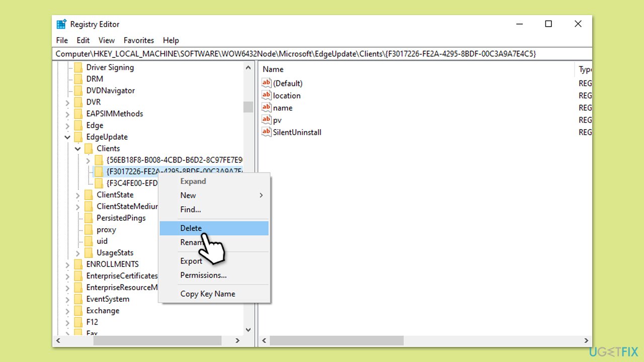Expand the DVR tree node
This screenshot has height=362, width=644.
67,102
